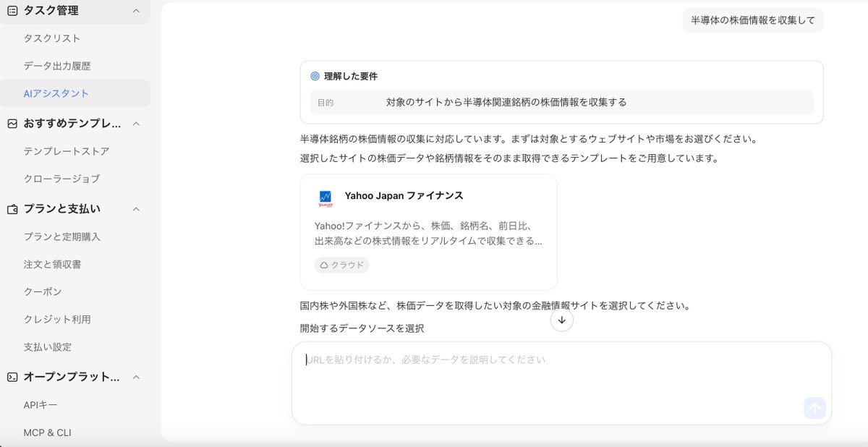This screenshot has height=447, width=868.
Task: Click the クラウド tag on the card
Action: (342, 265)
